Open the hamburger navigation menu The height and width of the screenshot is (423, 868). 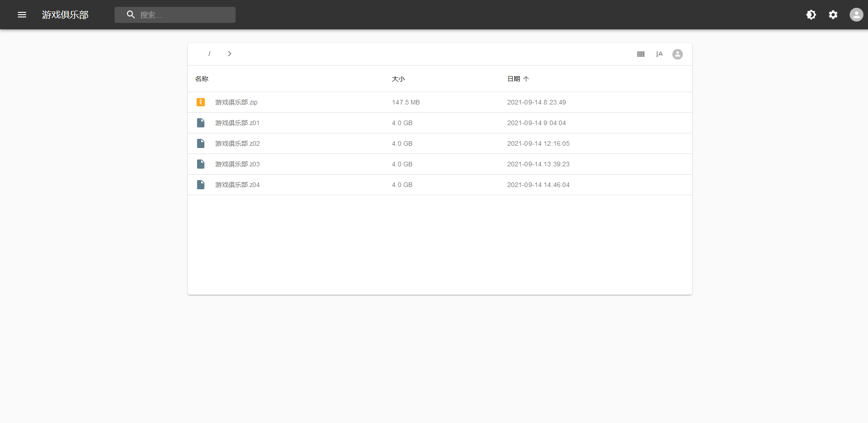[22, 15]
